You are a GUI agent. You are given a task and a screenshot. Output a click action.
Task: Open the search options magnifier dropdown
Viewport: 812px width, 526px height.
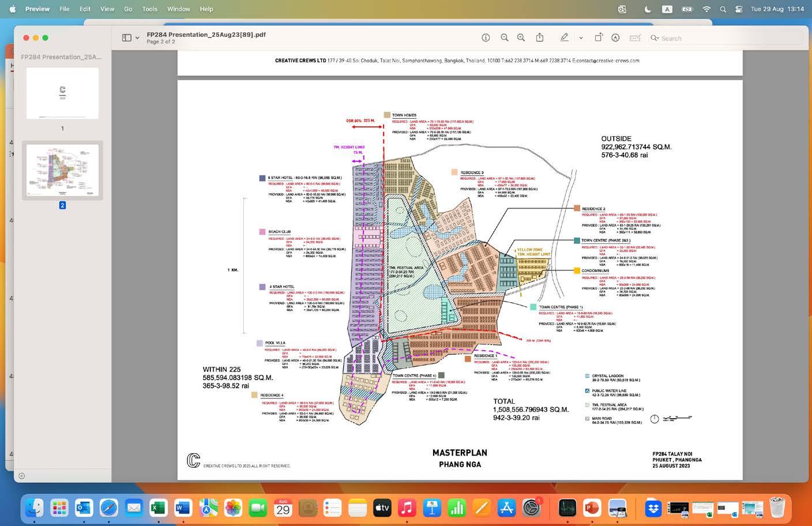point(655,38)
